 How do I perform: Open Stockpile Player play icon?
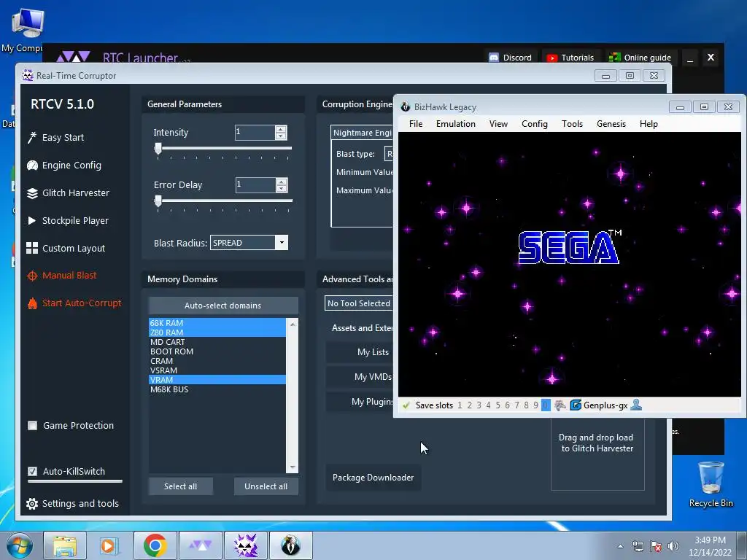coord(32,220)
